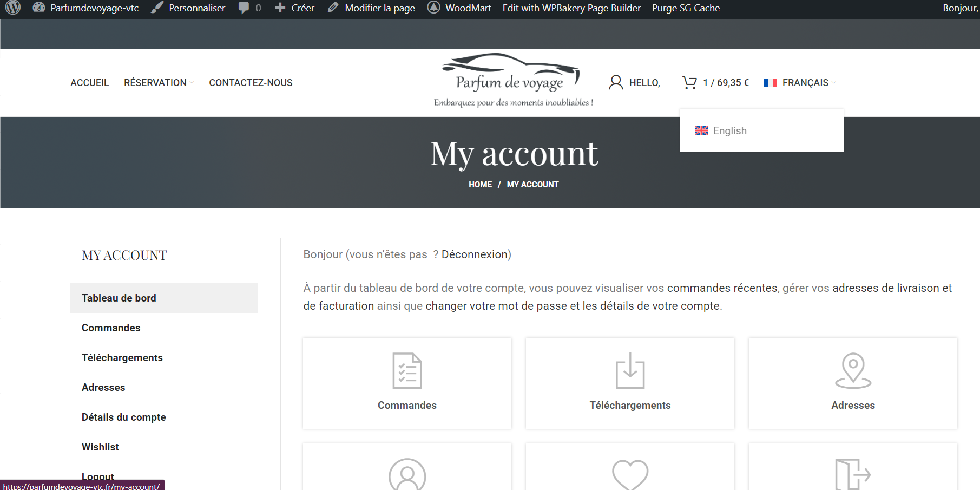Screen dimensions: 980x490
Task: Click the Téléchargements download arrow icon
Action: pos(630,371)
